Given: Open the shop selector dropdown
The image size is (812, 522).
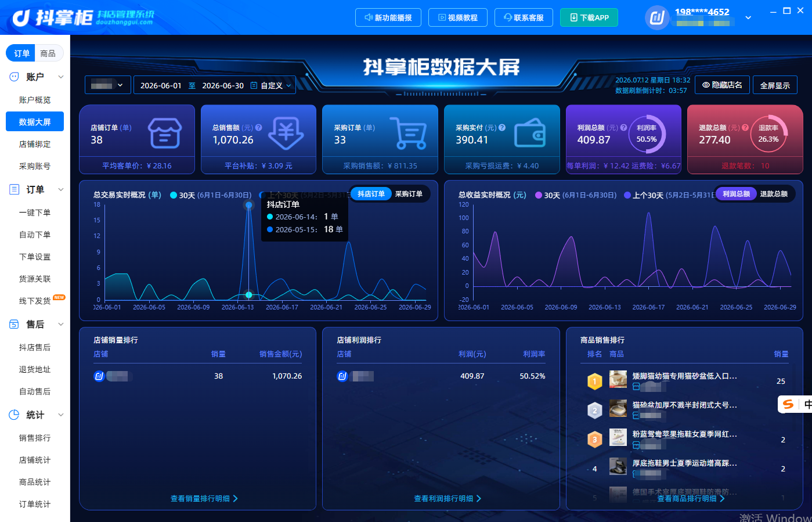Looking at the screenshot, I should click(x=107, y=85).
